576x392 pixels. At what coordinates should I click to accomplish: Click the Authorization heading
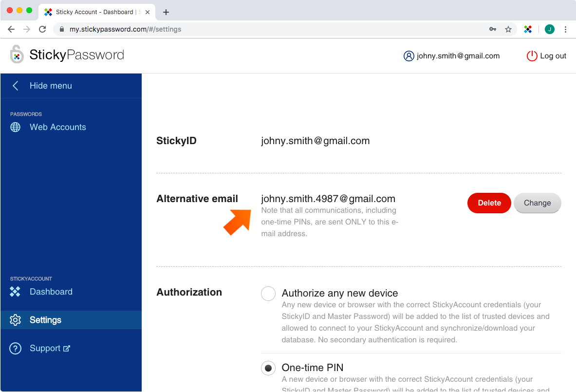pos(189,292)
